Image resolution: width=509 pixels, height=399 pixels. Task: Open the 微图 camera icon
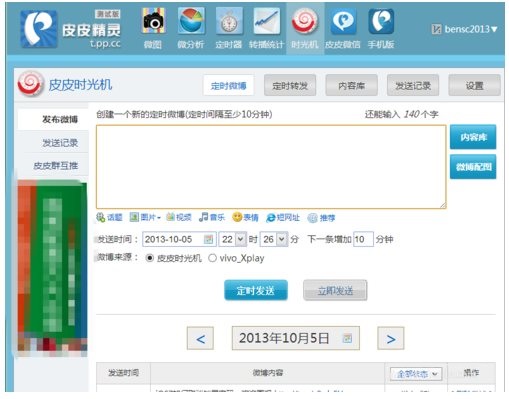[x=153, y=21]
